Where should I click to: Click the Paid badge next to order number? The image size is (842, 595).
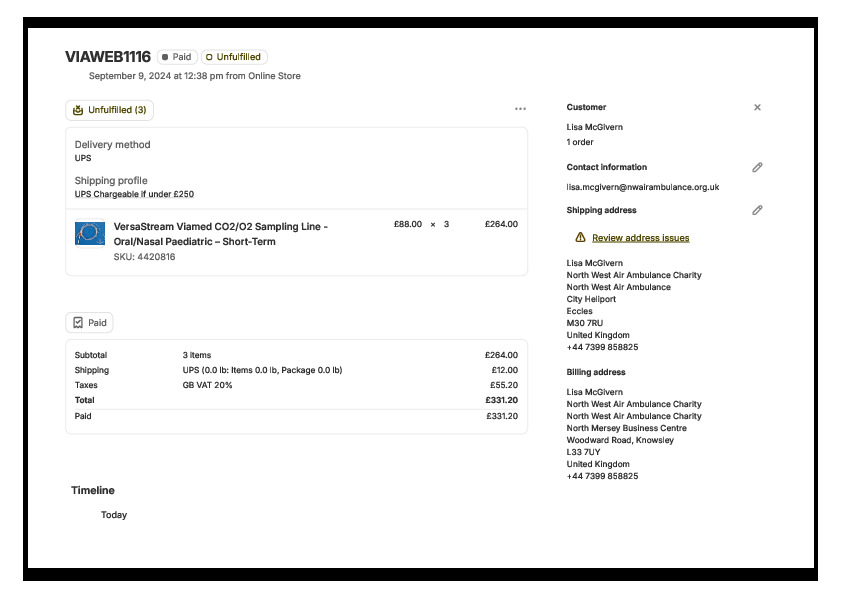coord(177,57)
